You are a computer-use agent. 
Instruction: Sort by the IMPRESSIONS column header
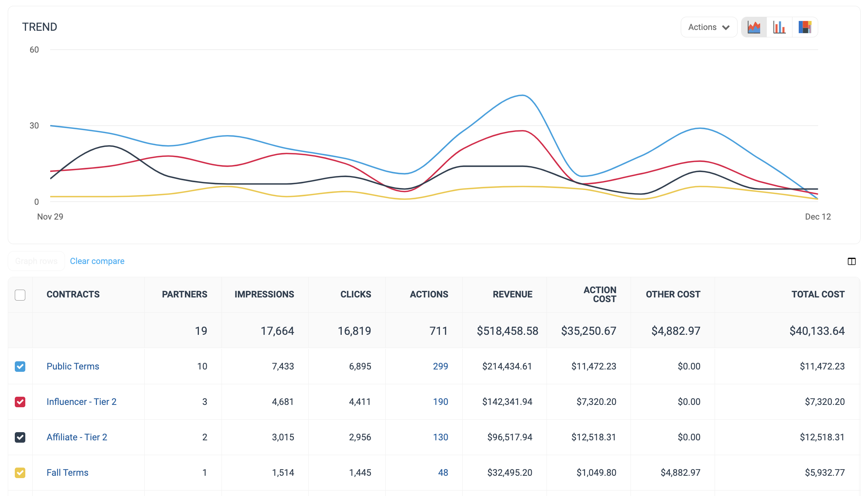264,294
